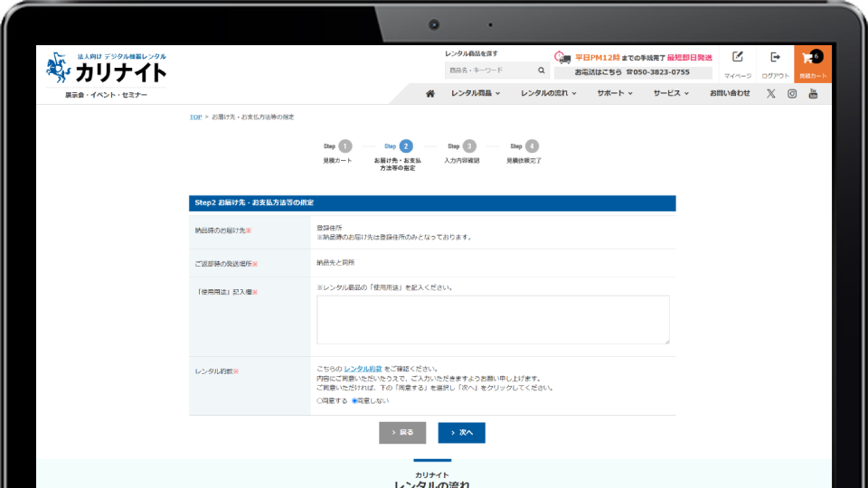The width and height of the screenshot is (868, 488).
Task: Open the レンタル約款 link
Action: (363, 369)
